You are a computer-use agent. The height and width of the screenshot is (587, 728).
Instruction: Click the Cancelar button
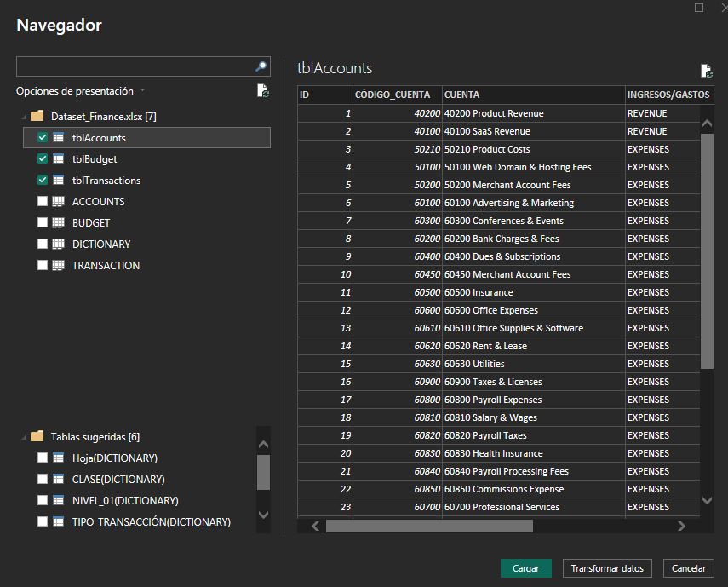[x=689, y=568]
